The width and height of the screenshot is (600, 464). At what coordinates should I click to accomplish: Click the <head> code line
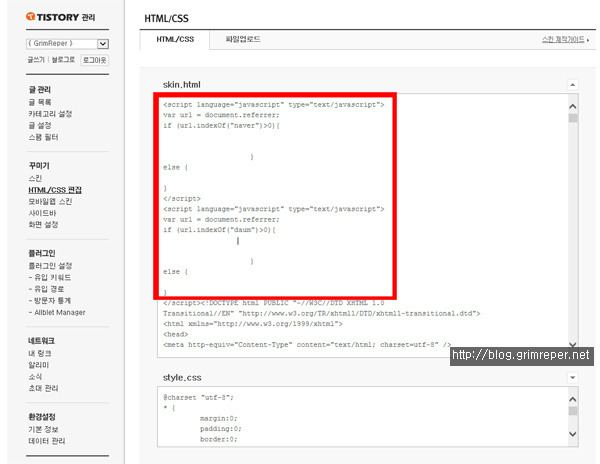coord(176,334)
